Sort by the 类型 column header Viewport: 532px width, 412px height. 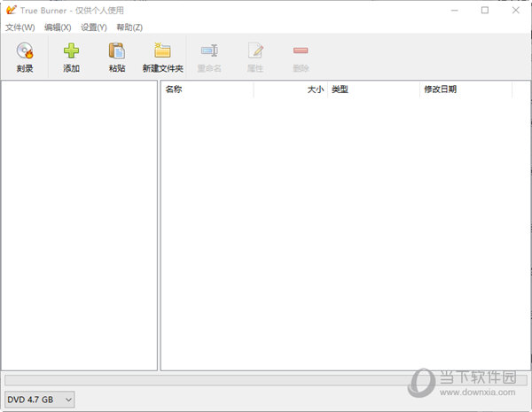click(x=373, y=89)
